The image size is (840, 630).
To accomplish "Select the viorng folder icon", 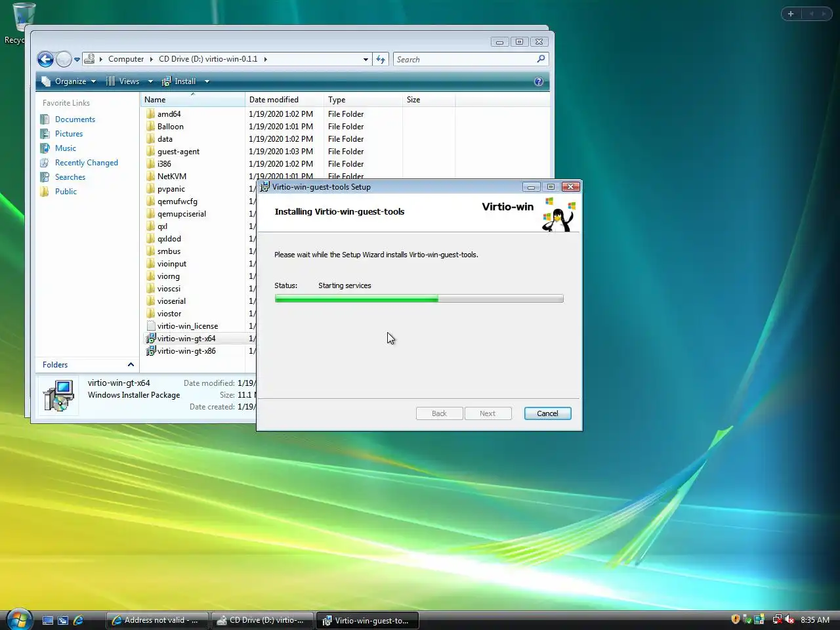I will tap(150, 276).
